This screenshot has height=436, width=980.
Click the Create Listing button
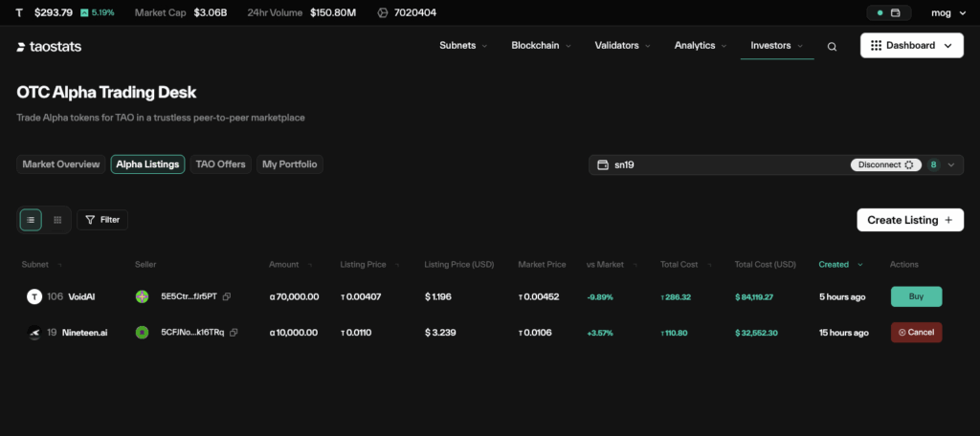click(909, 220)
